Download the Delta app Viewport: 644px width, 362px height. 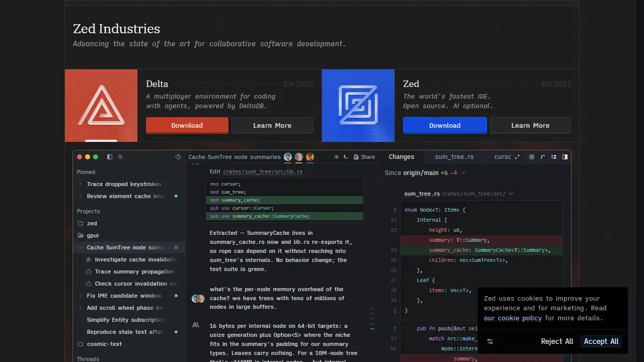187,125
